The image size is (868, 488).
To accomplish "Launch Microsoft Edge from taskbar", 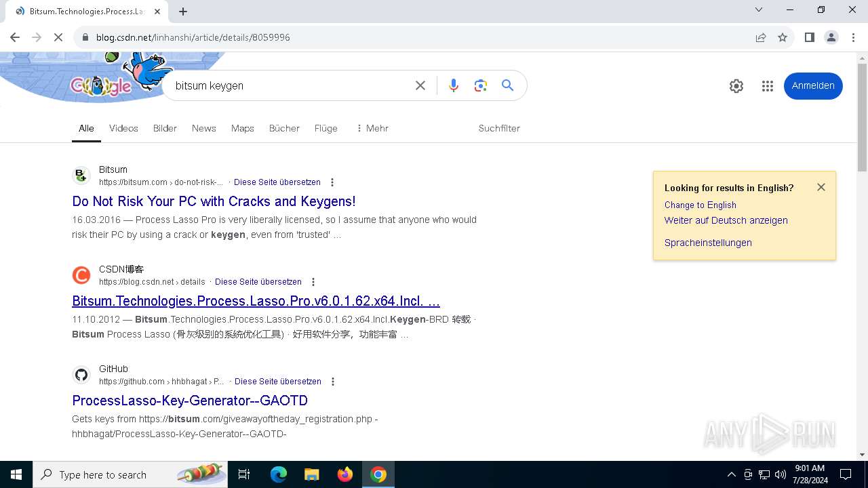I will 279,474.
